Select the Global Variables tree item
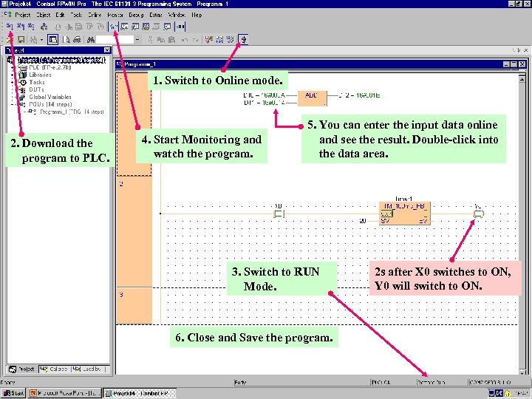 tap(50, 97)
